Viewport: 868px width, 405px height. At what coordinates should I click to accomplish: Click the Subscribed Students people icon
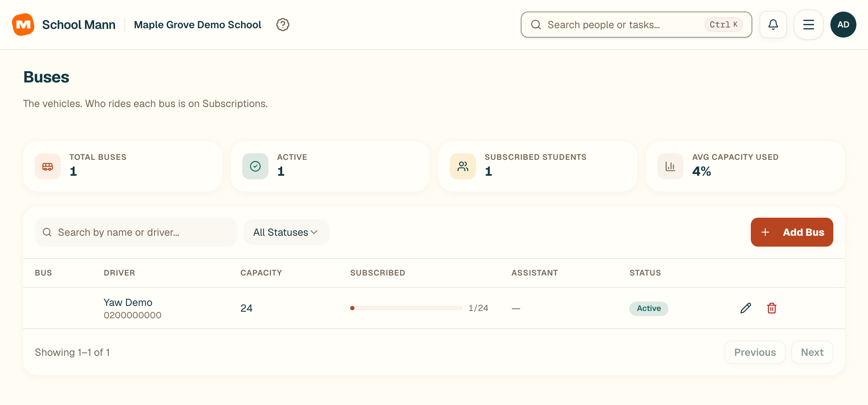463,166
